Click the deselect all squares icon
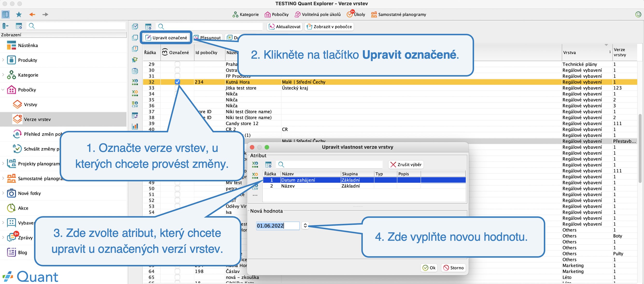The image size is (644, 284). click(135, 37)
